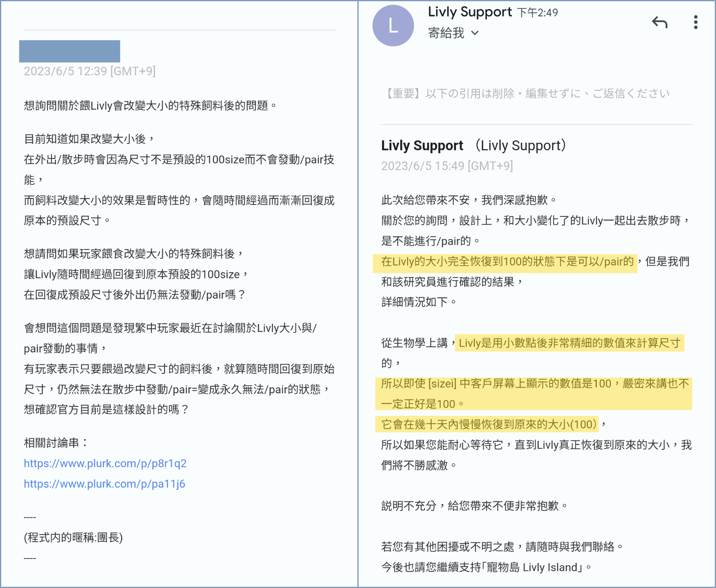Click the highlighted line 它會在幾十天內慢慢恢復到原來的大小(100)
Image resolution: width=716 pixels, height=588 pixels.
pyautogui.click(x=488, y=424)
